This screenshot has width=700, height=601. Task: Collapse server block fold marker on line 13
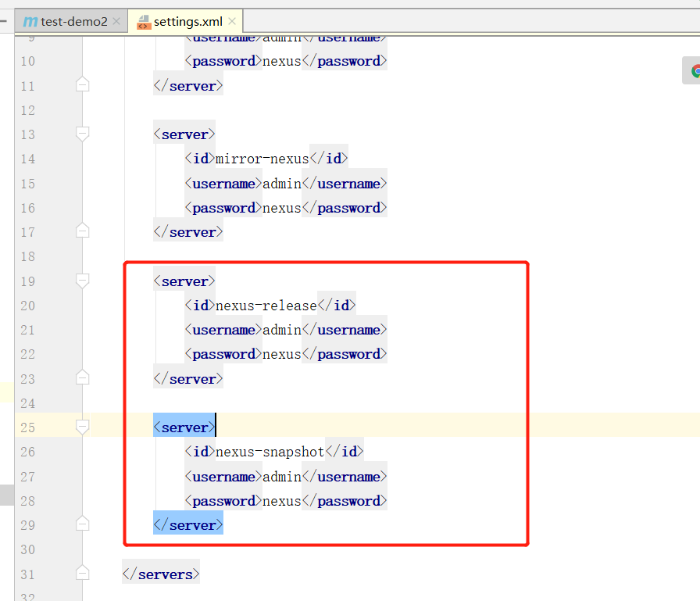tap(82, 134)
